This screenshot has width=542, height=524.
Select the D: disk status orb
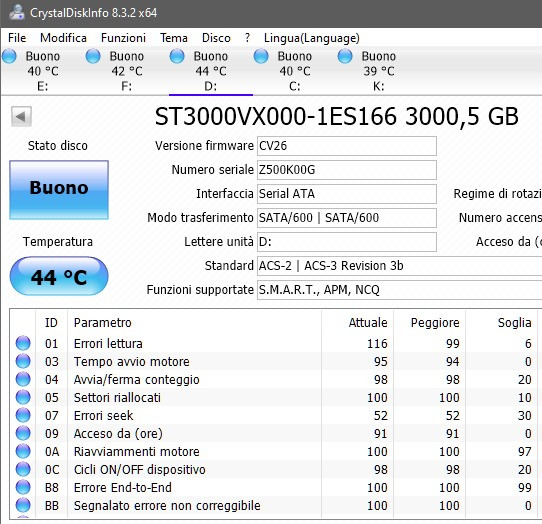[177, 56]
